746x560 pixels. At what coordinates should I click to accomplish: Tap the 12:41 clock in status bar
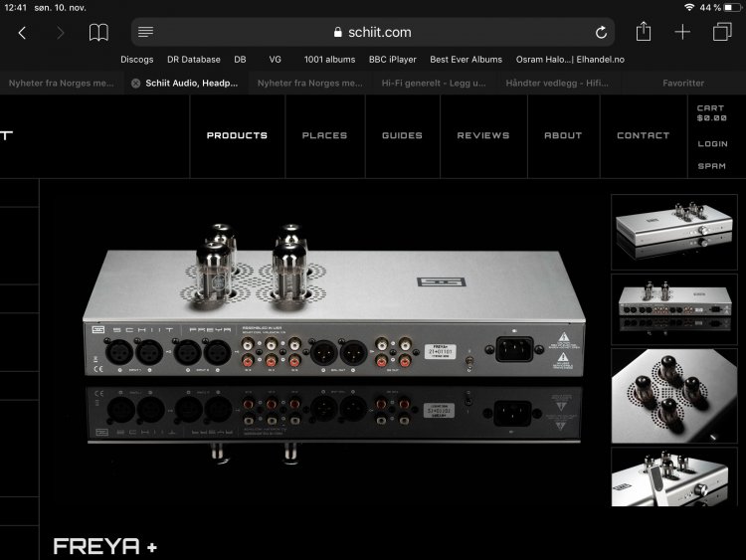15,8
